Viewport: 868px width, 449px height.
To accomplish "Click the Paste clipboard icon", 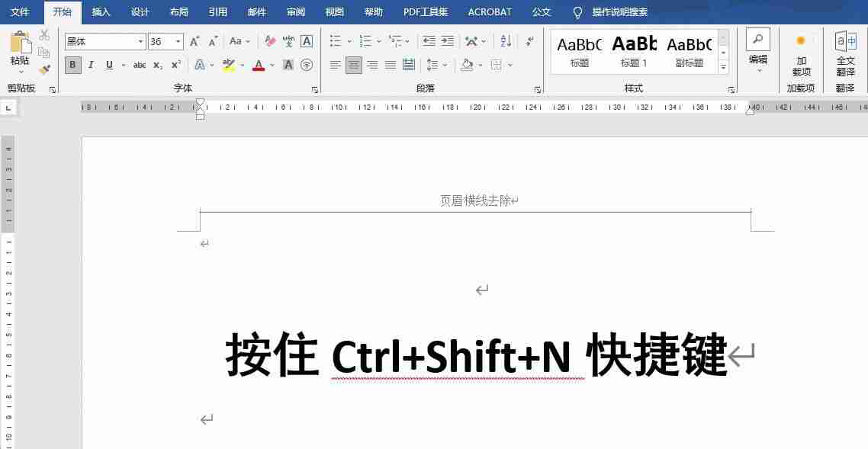I will [20, 43].
